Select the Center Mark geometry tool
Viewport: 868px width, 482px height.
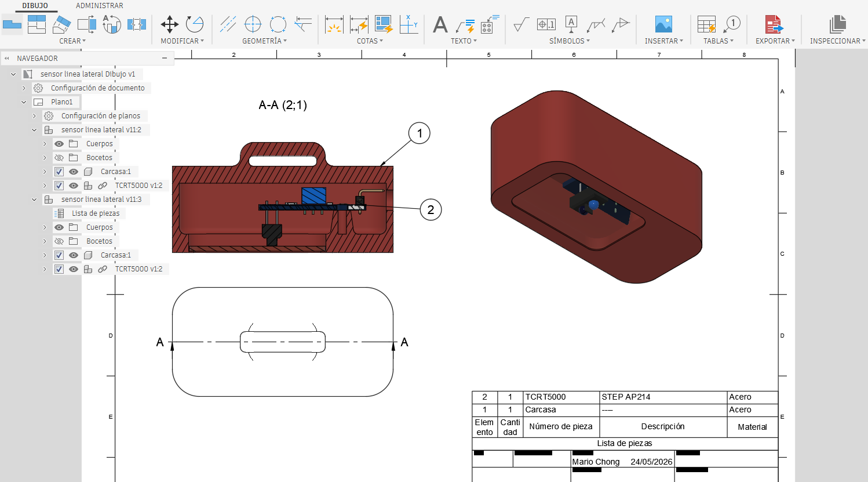coord(253,24)
